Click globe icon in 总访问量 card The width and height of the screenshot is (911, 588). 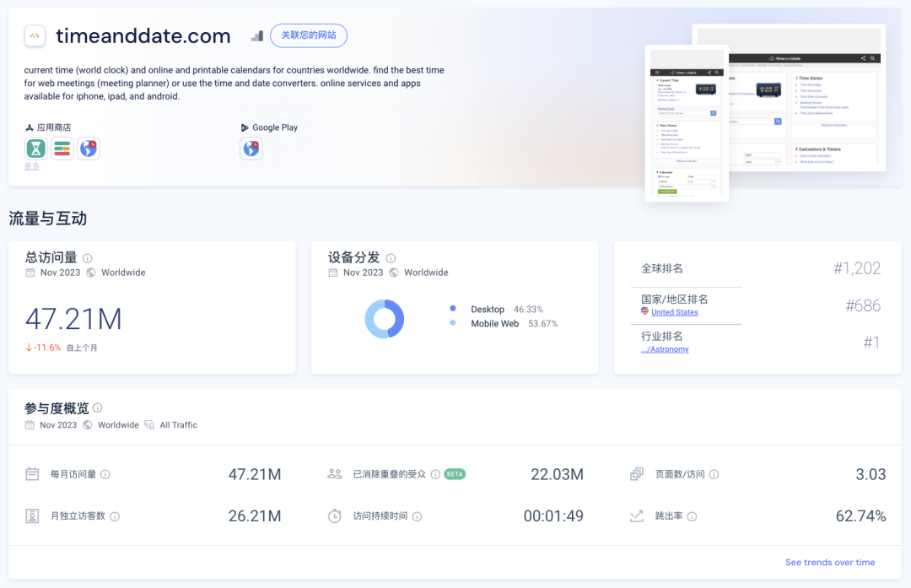(91, 272)
